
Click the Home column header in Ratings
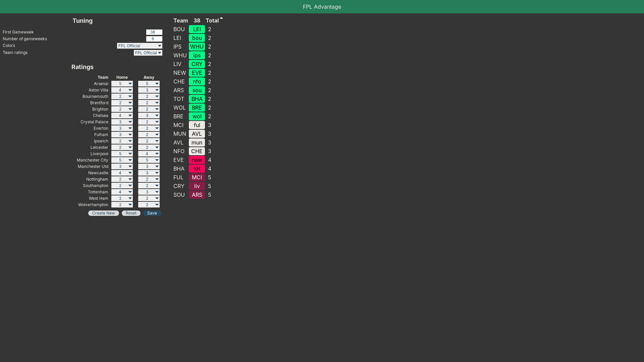122,77
